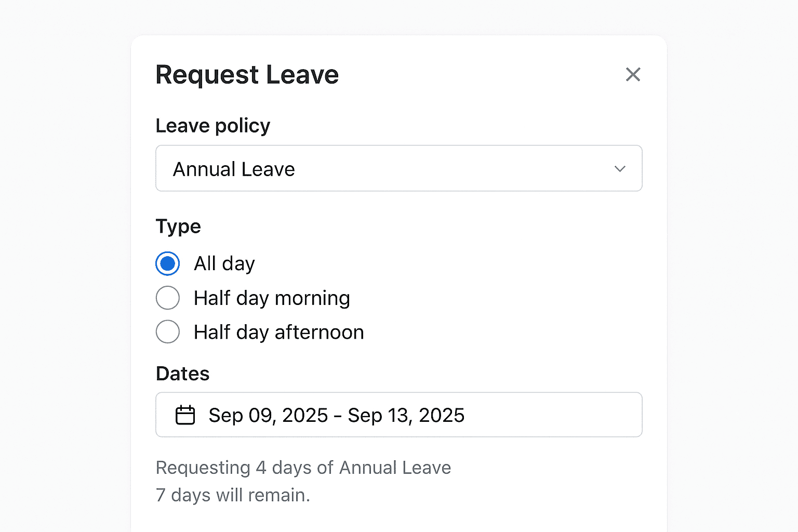
Task: Click the Leave policy label
Action: coord(212,125)
